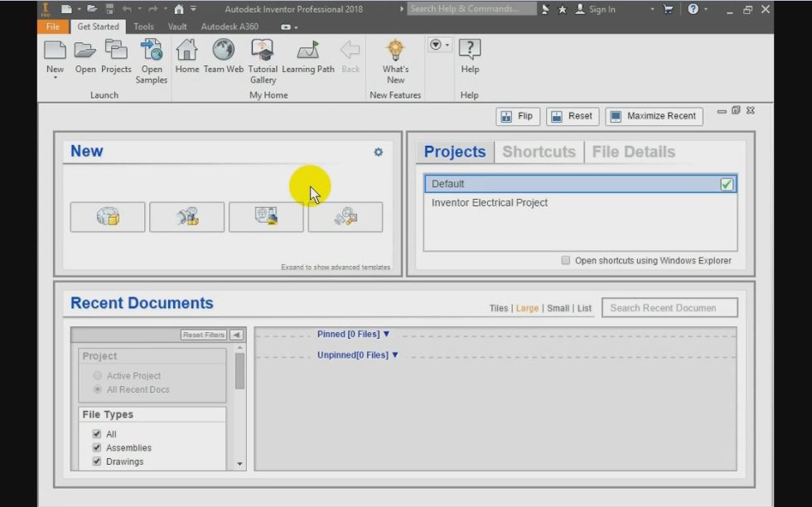
Task: Toggle the Default project checkmark
Action: click(x=727, y=185)
